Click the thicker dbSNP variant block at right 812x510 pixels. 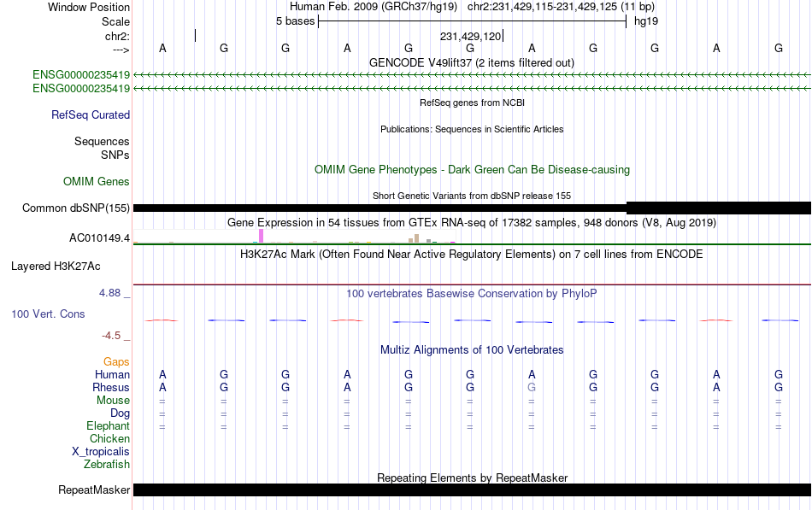[719, 208]
